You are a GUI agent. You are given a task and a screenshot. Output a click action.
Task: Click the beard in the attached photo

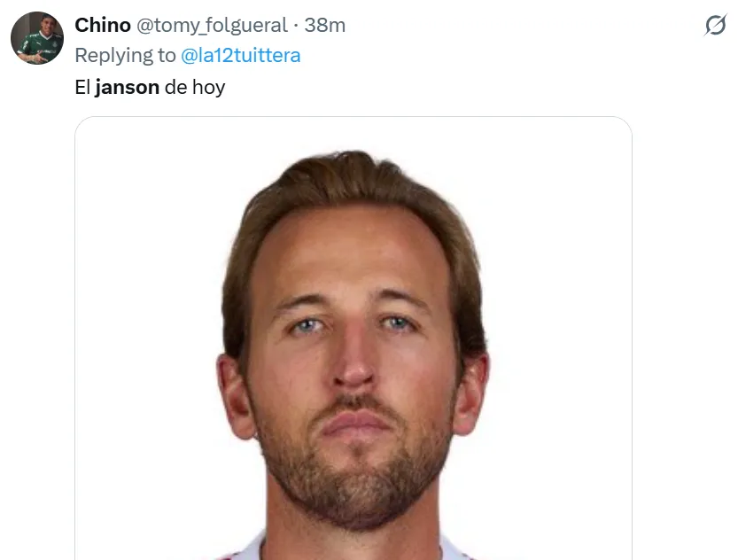354,471
